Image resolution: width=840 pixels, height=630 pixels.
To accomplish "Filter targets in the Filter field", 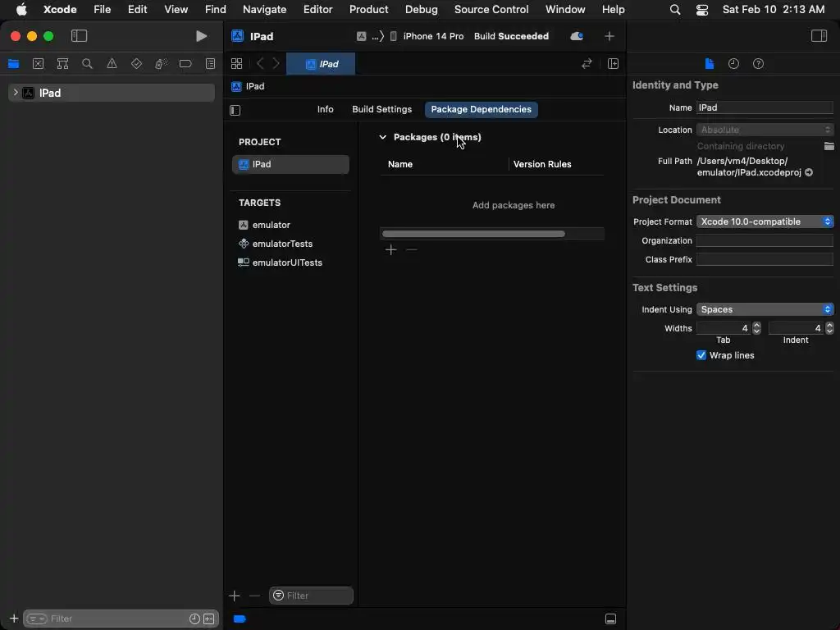I will pos(311,596).
